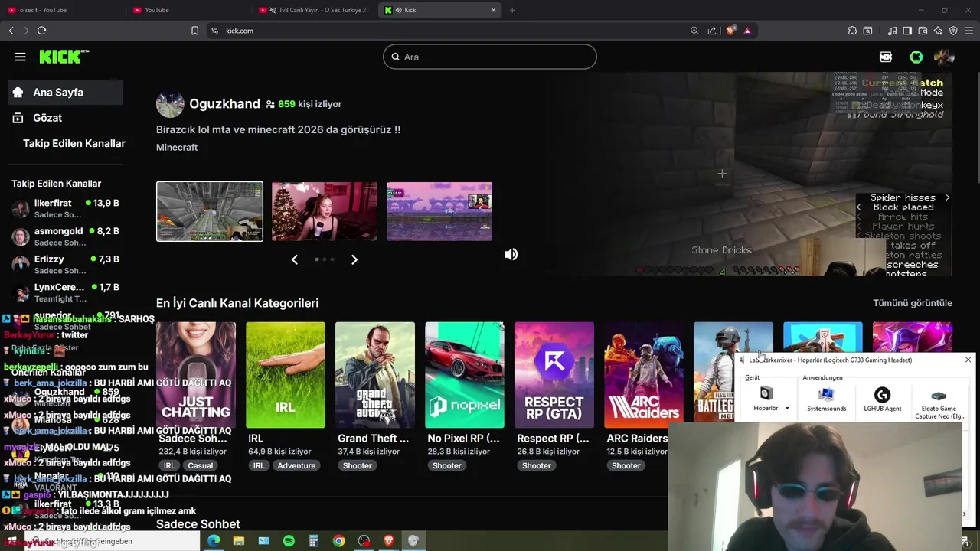Image resolution: width=980 pixels, height=551 pixels.
Task: Click Oguzkhand's profile avatar
Action: point(170,104)
